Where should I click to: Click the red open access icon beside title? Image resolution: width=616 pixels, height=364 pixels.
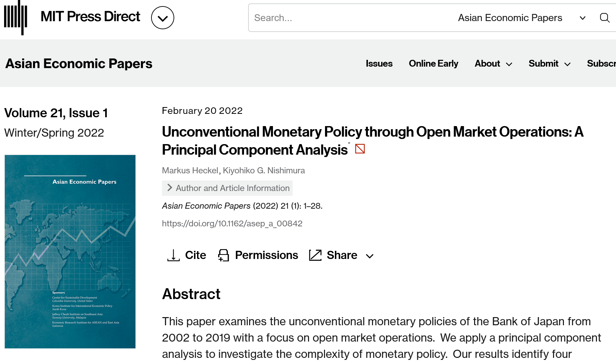[x=360, y=149]
